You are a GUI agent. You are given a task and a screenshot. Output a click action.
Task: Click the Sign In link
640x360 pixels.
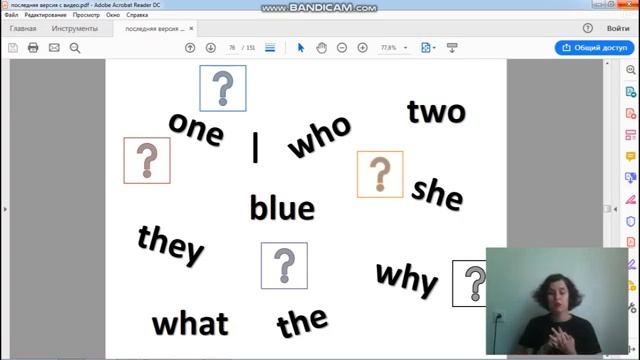[x=618, y=28]
